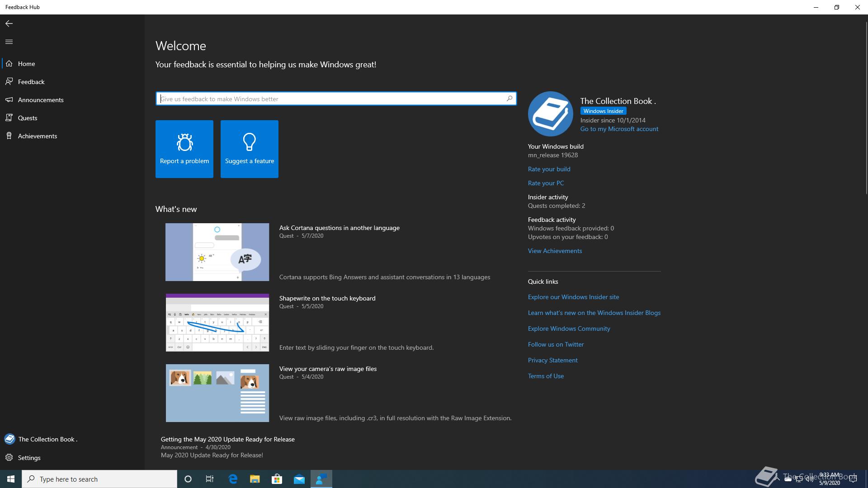Open Shapewrite touch keyboard thumbnail
The width and height of the screenshot is (868, 488).
click(x=217, y=323)
